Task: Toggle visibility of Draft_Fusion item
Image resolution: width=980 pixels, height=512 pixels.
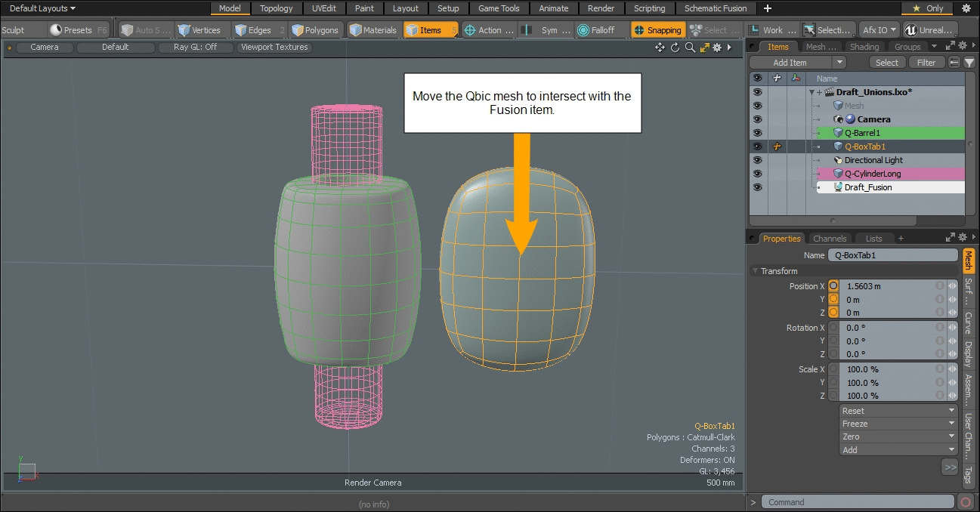Action: pos(757,187)
